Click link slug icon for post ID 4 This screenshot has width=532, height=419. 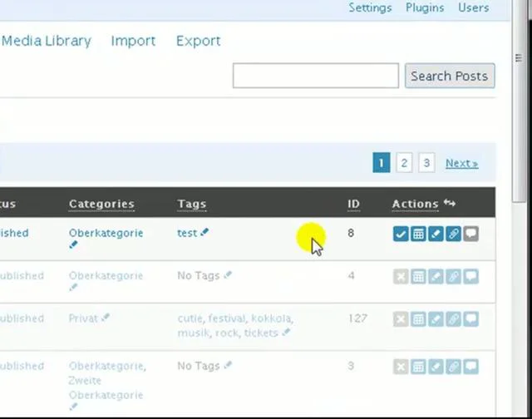point(454,277)
